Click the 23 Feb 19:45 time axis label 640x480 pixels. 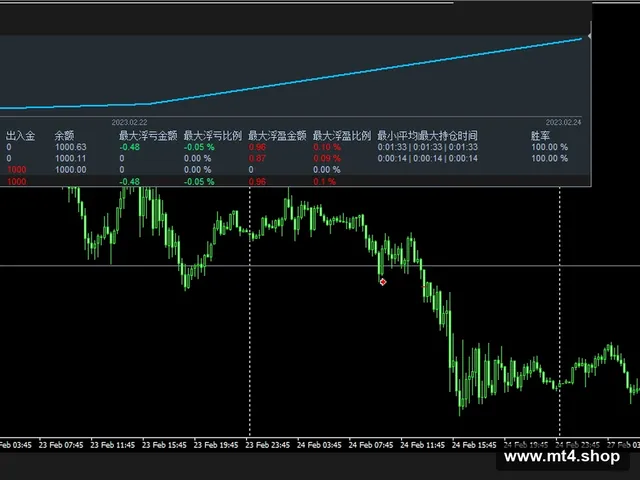click(216, 445)
